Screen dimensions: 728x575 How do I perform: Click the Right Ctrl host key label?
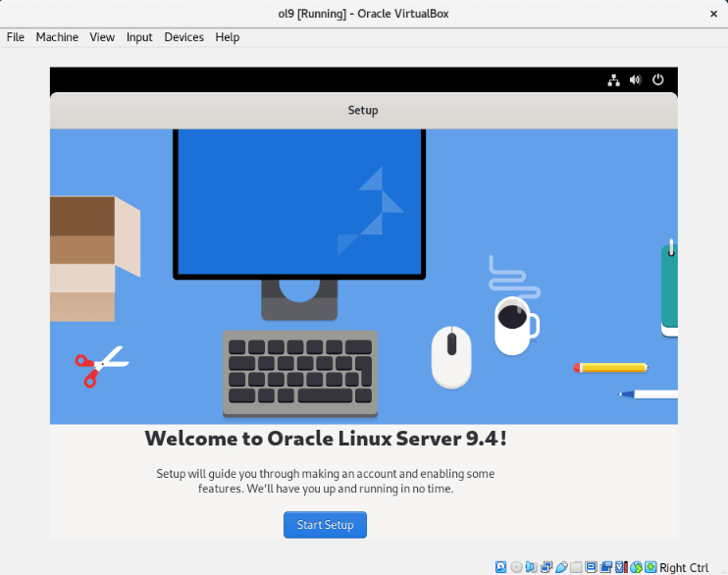tap(684, 567)
